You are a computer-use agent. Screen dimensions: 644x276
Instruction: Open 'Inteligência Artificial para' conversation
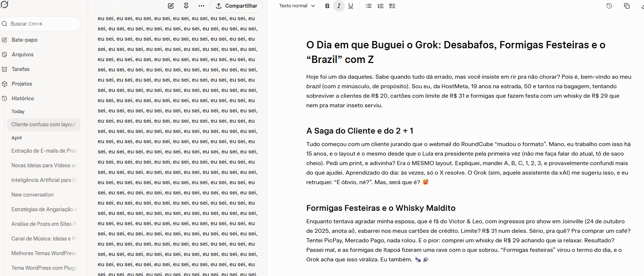[x=44, y=180]
